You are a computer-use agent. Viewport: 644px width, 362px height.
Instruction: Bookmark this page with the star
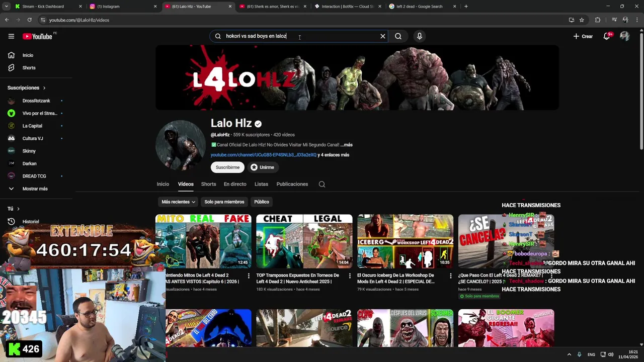582,20
